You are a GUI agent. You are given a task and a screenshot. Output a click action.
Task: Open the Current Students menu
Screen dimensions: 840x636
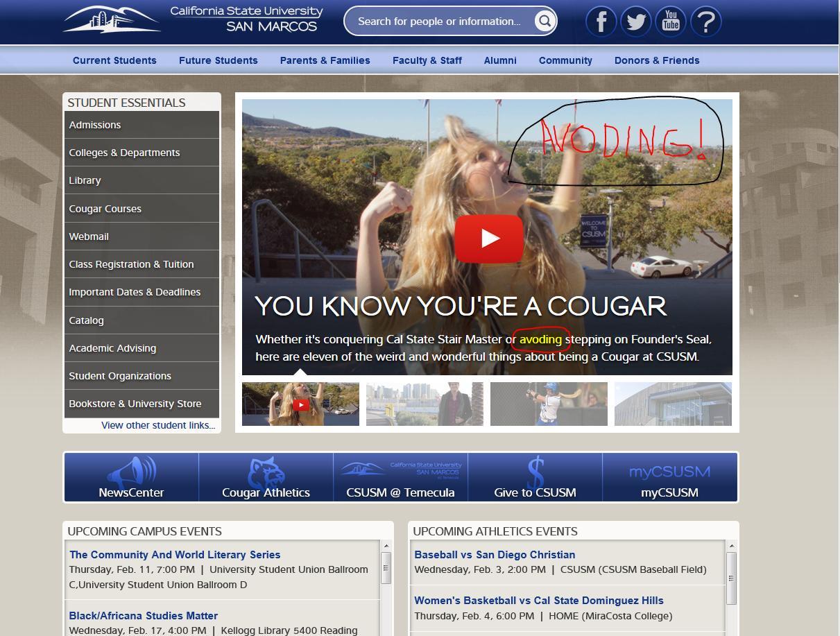pyautogui.click(x=114, y=60)
